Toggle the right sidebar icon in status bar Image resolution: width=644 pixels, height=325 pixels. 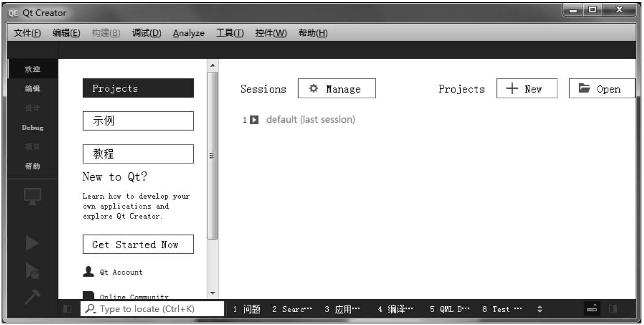pyautogui.click(x=613, y=309)
